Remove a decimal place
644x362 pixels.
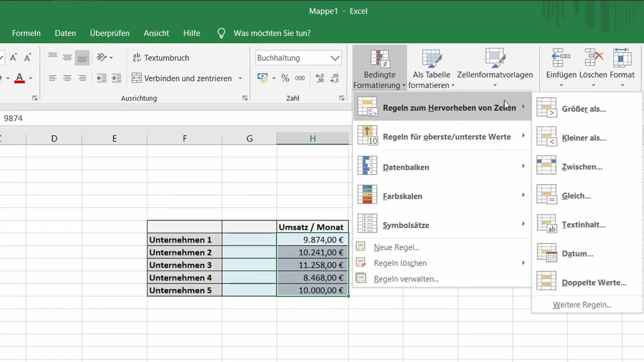[x=335, y=78]
